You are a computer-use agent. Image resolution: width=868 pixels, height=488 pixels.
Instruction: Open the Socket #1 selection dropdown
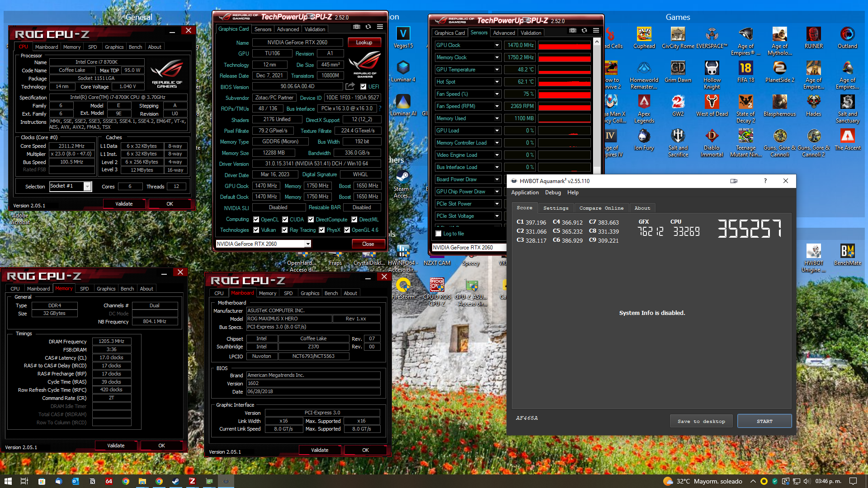click(87, 186)
